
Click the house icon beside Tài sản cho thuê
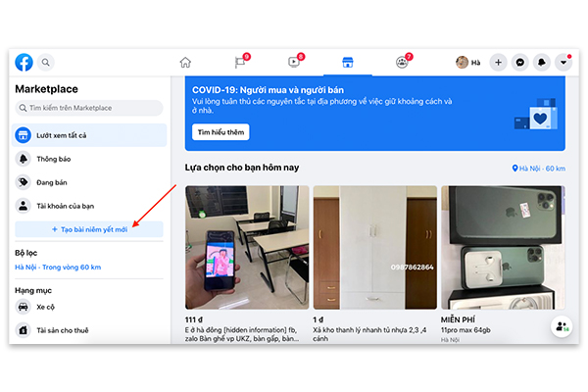(24, 330)
